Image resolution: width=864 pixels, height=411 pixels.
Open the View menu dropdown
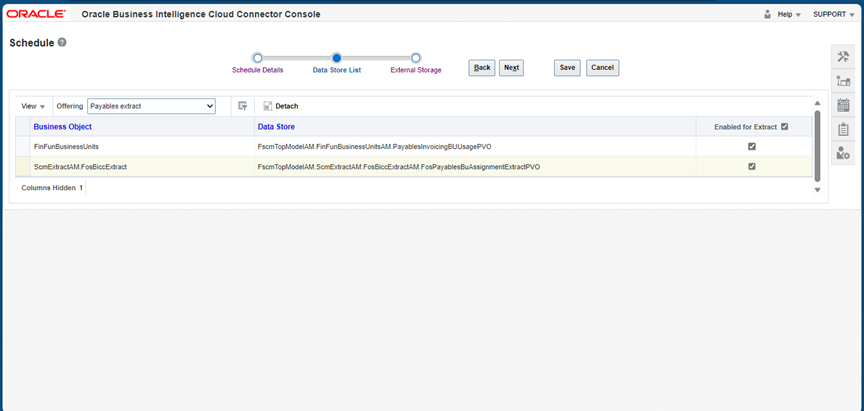pos(33,106)
